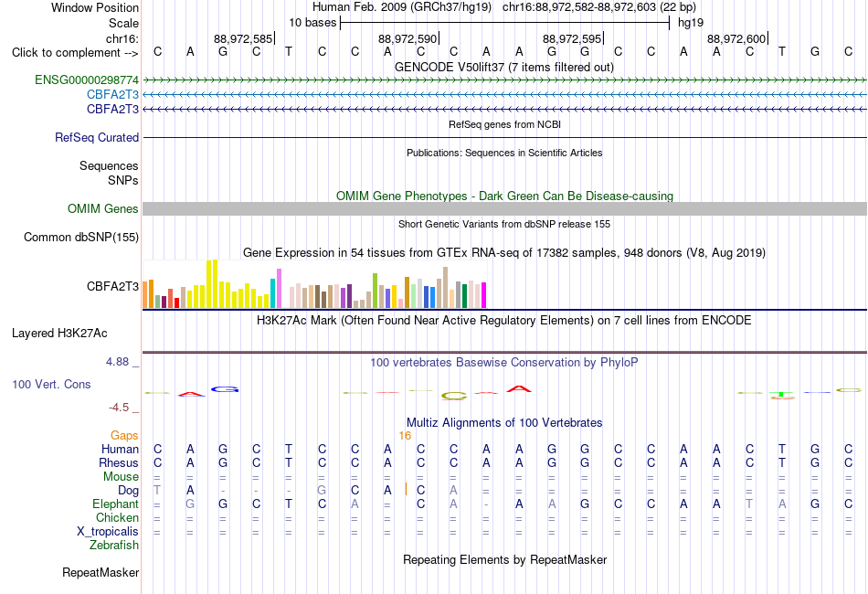Click the chr16: base position label
Viewport: 868px width, 594px height.
point(122,38)
